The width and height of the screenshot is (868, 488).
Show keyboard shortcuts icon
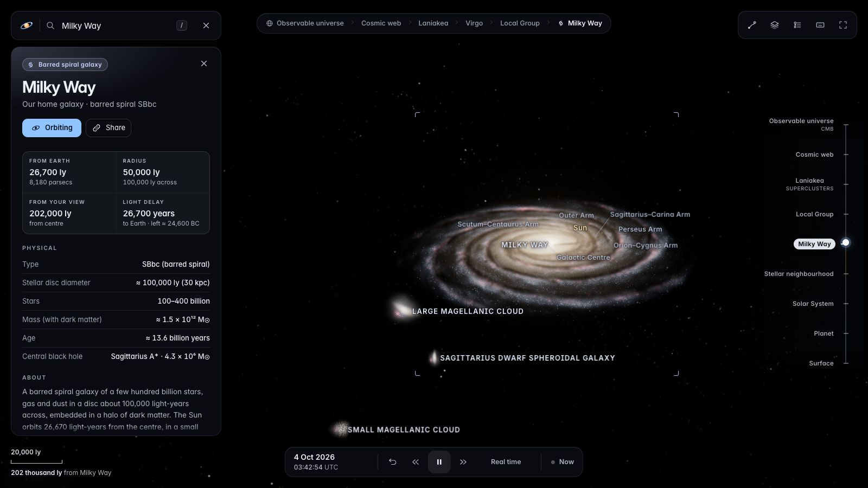point(820,25)
